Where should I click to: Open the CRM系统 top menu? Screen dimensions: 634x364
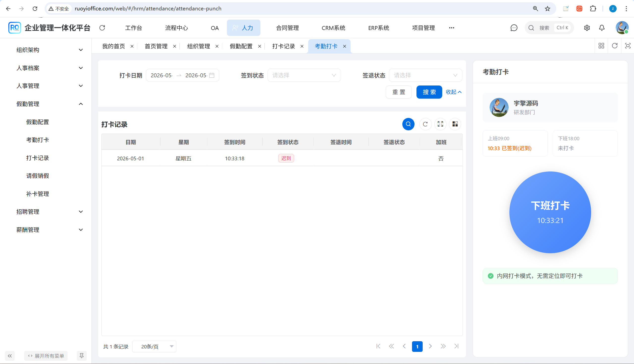pyautogui.click(x=333, y=28)
